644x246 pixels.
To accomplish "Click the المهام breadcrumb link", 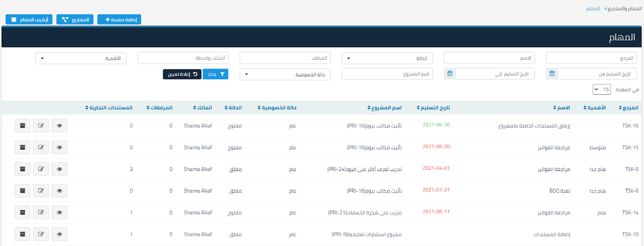I will click(x=593, y=8).
